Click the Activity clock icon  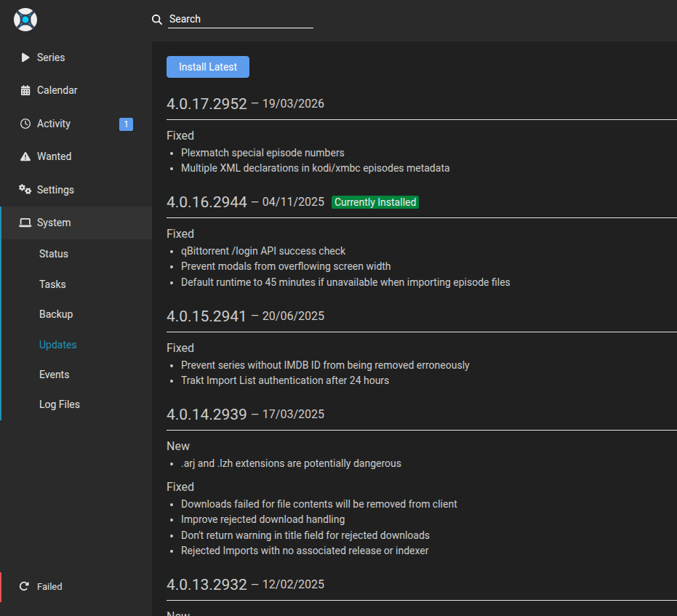click(x=25, y=124)
